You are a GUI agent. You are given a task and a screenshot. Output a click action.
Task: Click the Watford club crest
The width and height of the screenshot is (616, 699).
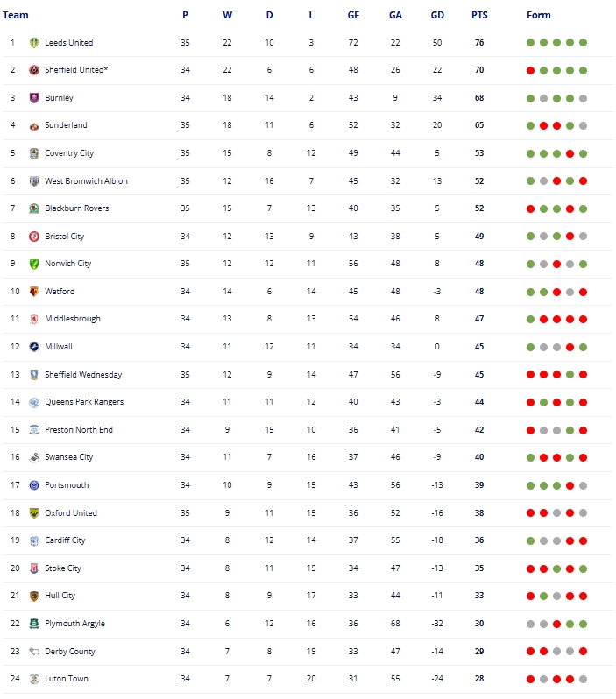coord(34,292)
